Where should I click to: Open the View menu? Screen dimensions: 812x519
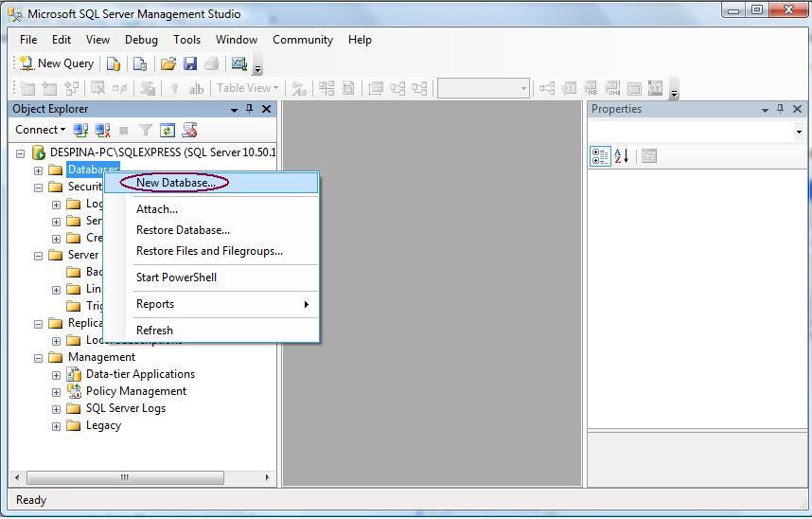click(97, 40)
